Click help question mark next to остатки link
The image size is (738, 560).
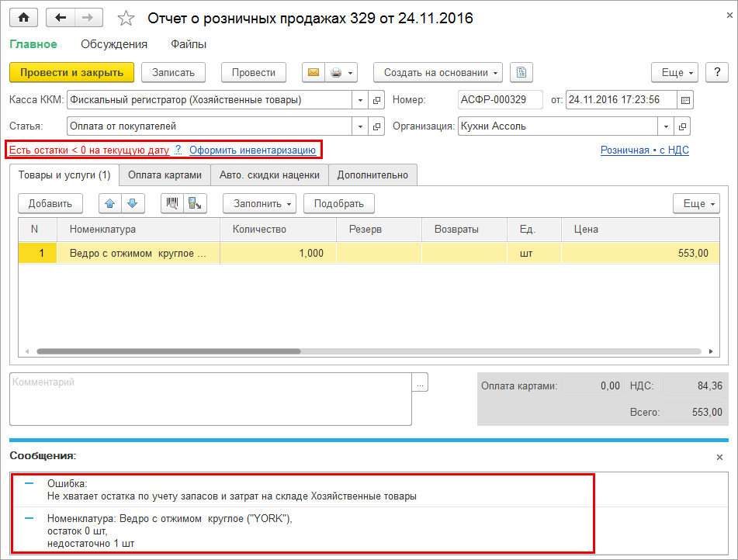coord(178,150)
